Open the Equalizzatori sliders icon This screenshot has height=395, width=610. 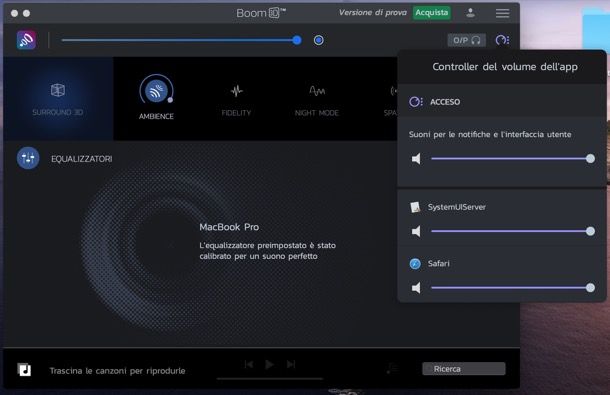(28, 158)
